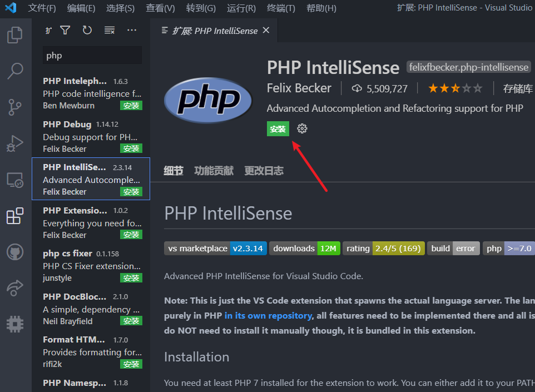Select the 细节 details tab
Viewport: 535px width, 392px height.
click(174, 171)
